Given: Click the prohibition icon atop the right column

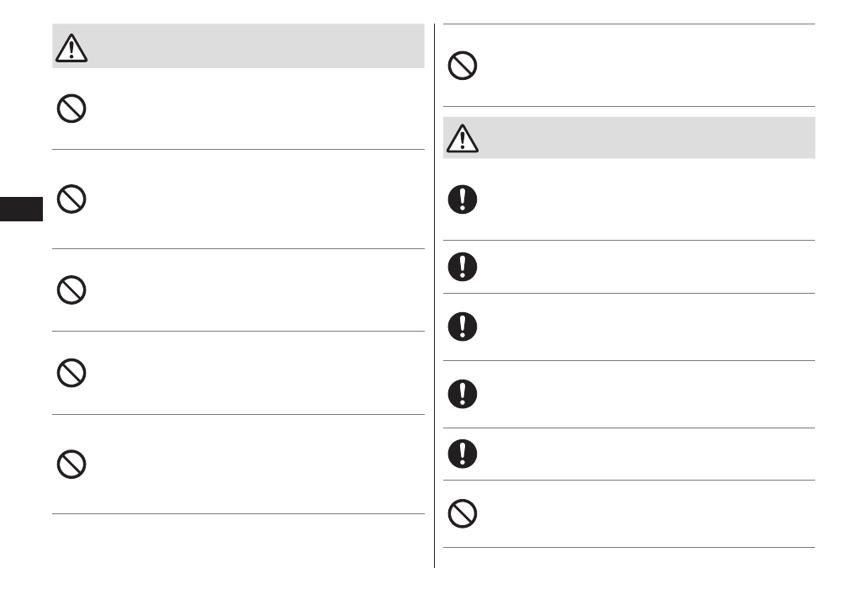Looking at the screenshot, I should click(463, 66).
